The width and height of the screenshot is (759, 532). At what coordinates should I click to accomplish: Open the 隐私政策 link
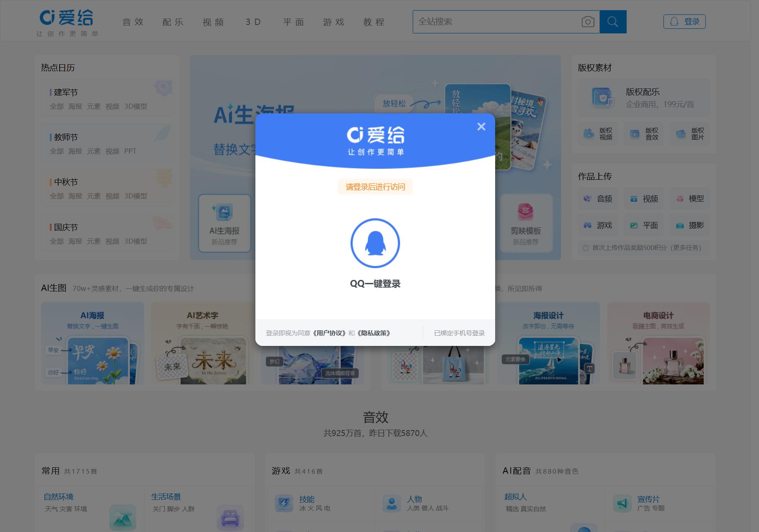point(373,333)
